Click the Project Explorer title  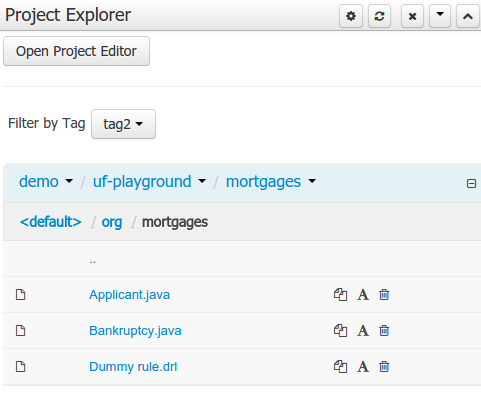coord(68,15)
